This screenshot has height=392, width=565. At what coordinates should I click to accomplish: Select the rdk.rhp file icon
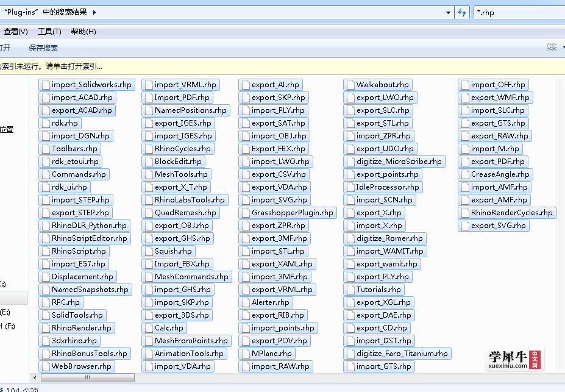[46, 123]
